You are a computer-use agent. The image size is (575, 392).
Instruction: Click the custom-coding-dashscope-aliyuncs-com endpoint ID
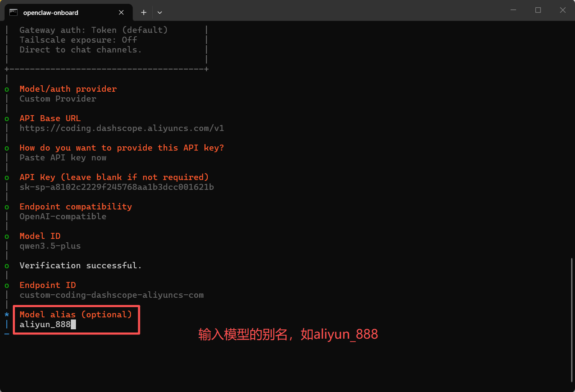click(111, 295)
